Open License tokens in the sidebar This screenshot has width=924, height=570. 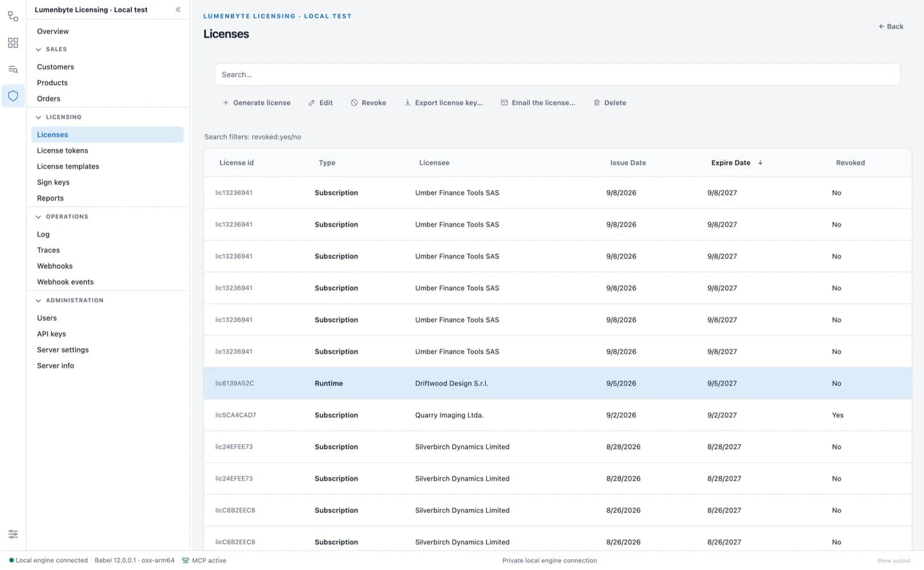[62, 151]
